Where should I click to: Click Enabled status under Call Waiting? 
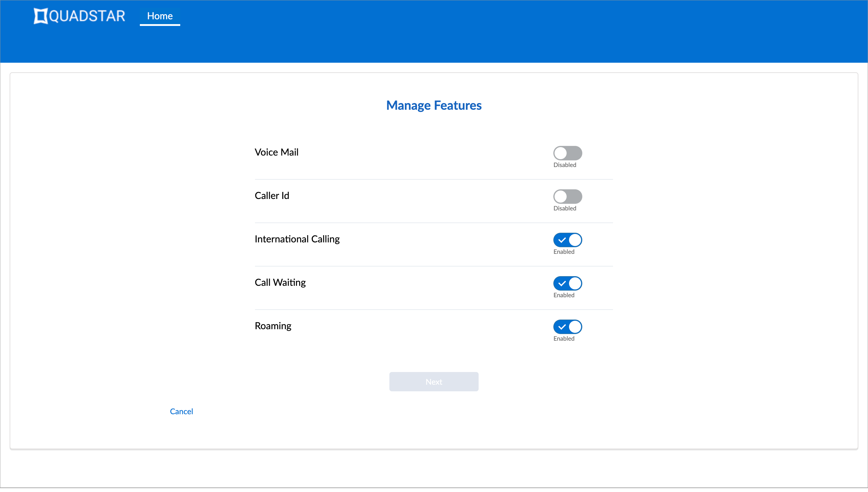point(564,295)
